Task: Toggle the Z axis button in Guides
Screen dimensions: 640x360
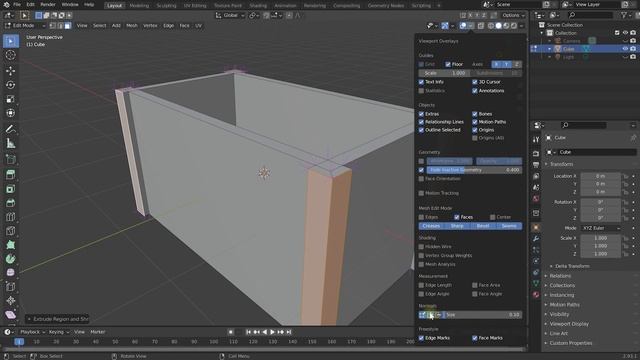Action: (517, 64)
